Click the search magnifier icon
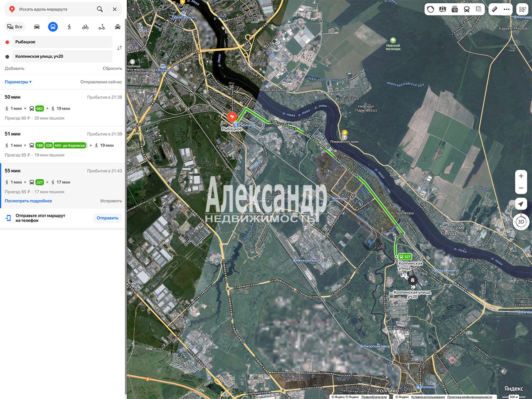This screenshot has height=399, width=532. pos(100,9)
